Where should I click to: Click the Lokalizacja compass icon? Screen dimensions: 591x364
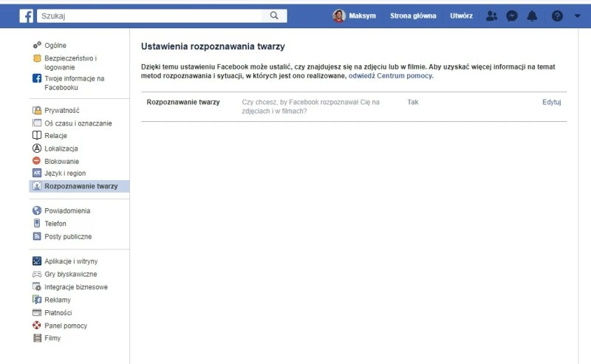pos(37,148)
